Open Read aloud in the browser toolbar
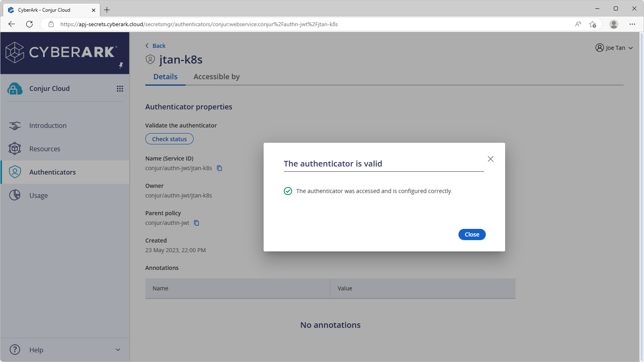The height and width of the screenshot is (362, 644). 578,24
